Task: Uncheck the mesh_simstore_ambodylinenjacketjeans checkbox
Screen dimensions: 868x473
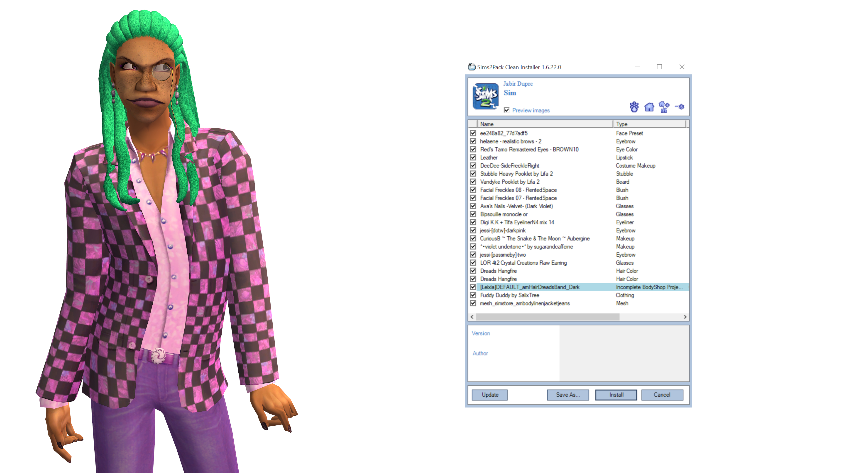Action: 473,303
